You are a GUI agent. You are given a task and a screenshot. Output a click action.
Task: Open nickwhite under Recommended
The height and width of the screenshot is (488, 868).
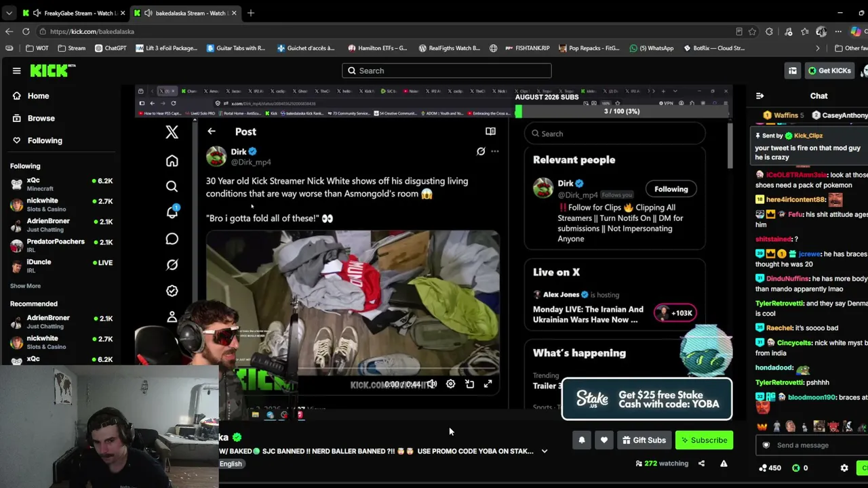click(x=61, y=342)
